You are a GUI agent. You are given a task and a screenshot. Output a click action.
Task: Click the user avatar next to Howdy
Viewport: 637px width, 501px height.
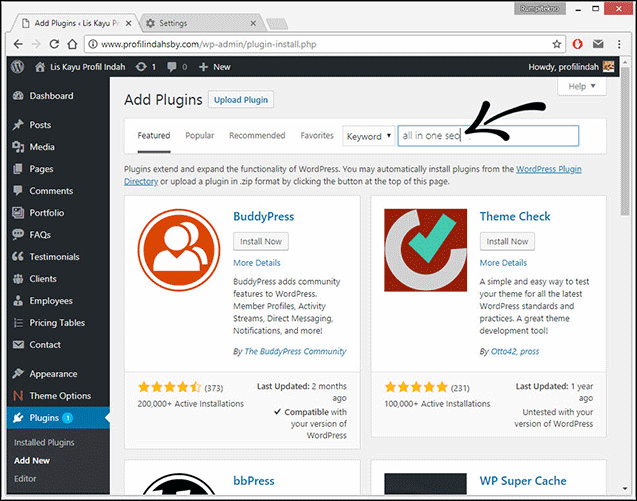pyautogui.click(x=609, y=67)
